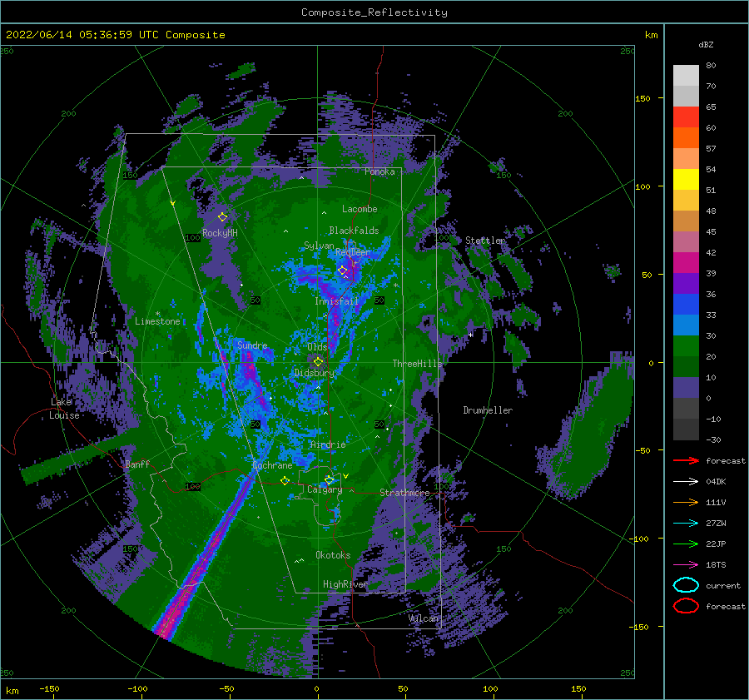
Task: Click the green 22JP arrow icon
Action: pos(686,544)
